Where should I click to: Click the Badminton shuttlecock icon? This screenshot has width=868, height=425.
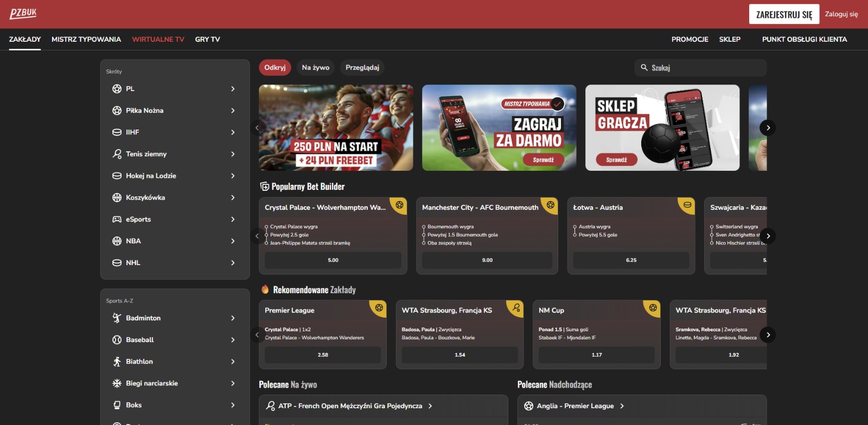(117, 318)
